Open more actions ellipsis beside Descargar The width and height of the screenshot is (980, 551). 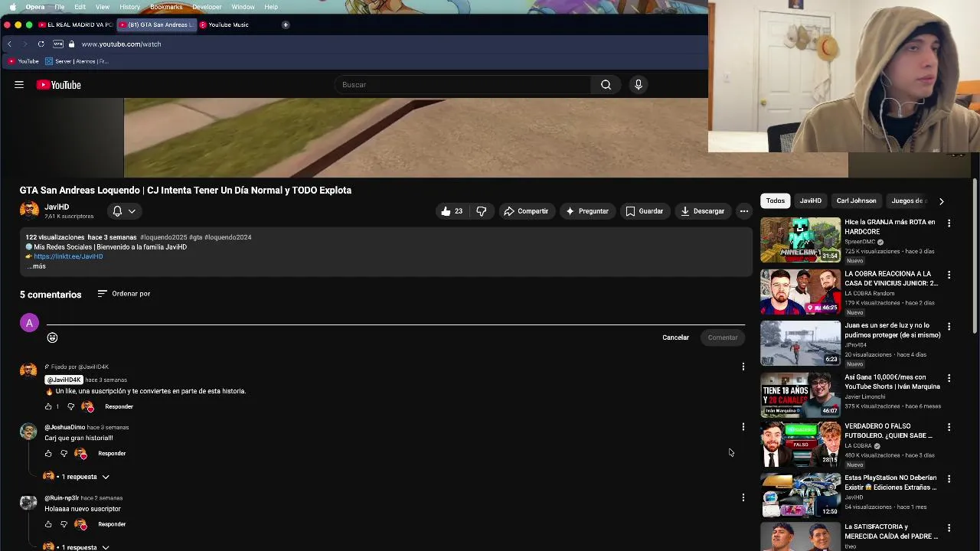pos(743,211)
